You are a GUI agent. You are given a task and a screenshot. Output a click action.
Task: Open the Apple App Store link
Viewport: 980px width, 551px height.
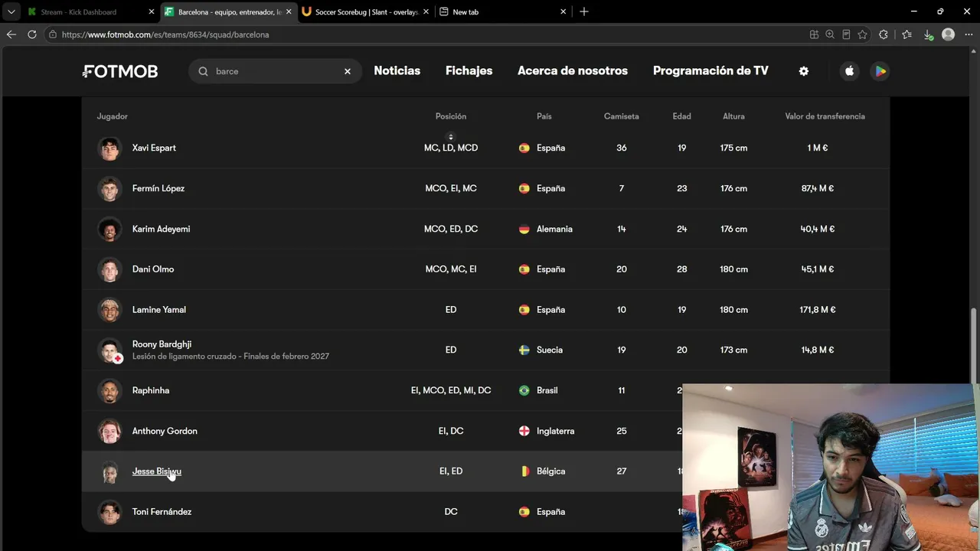coord(849,71)
